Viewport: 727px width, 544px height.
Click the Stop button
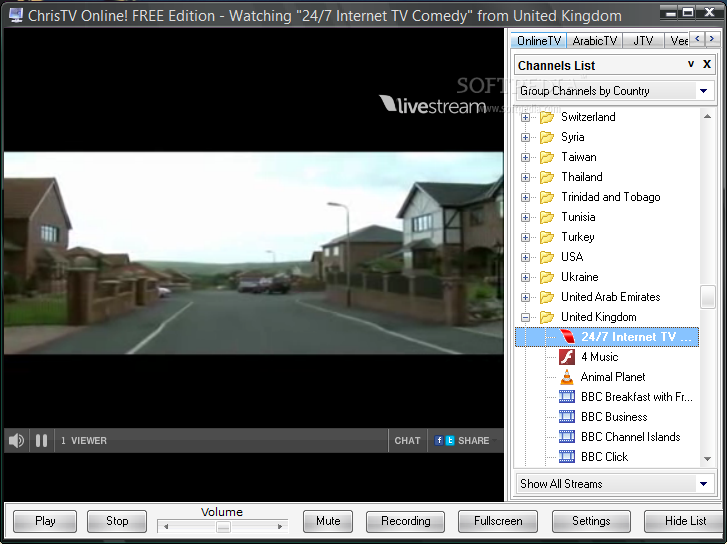click(x=117, y=521)
